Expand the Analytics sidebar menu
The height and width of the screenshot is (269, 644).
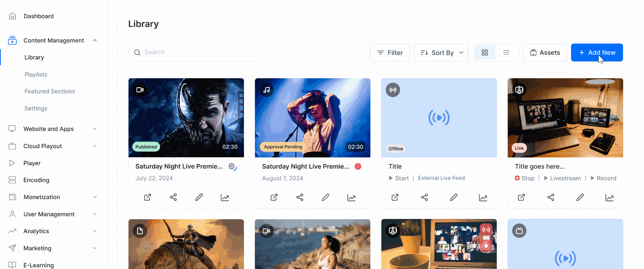[x=95, y=231]
